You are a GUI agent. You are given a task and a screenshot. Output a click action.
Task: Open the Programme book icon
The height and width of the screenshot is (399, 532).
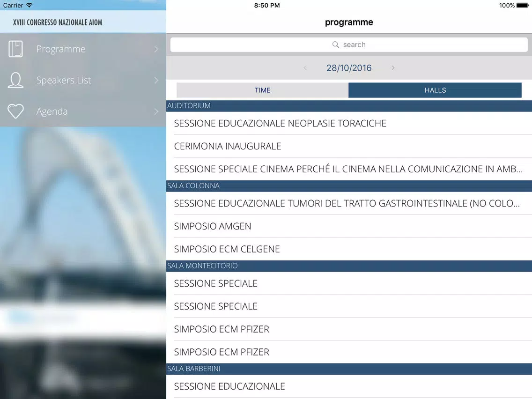pyautogui.click(x=15, y=49)
